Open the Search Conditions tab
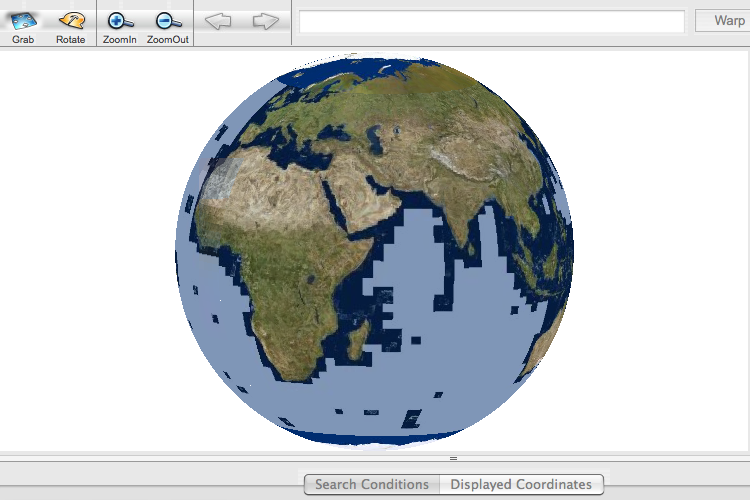The height and width of the screenshot is (500, 750). [372, 484]
